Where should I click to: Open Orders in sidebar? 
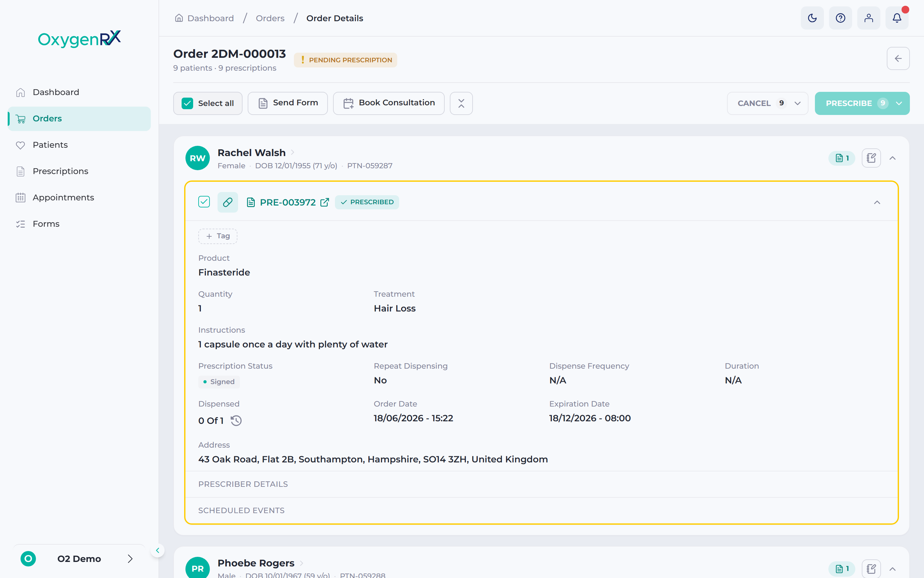click(79, 118)
